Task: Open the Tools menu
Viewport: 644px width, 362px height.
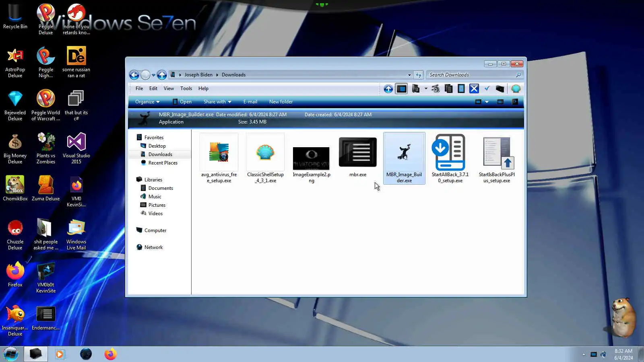Action: (x=186, y=88)
